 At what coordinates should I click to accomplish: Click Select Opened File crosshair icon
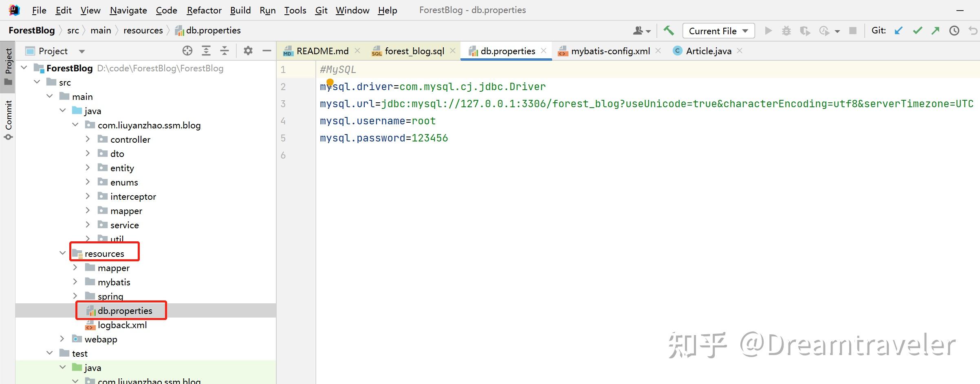(187, 51)
